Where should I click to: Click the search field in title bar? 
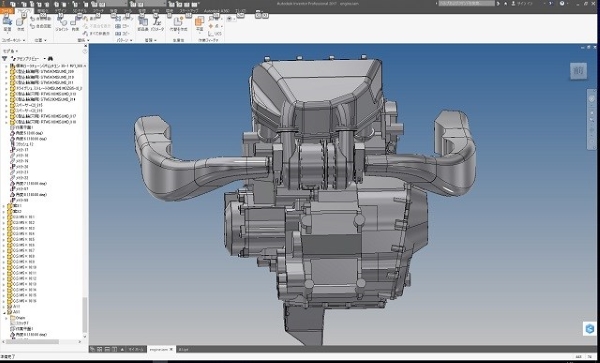click(466, 3)
